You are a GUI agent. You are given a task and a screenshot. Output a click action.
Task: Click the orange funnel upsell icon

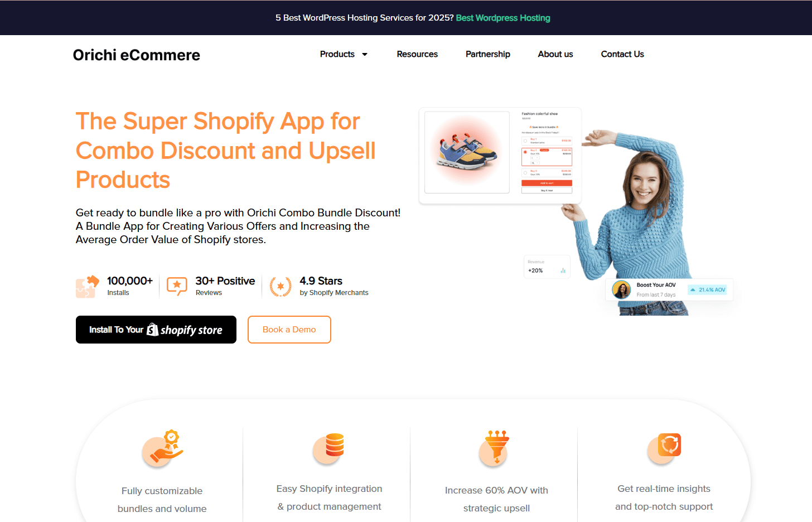(495, 448)
